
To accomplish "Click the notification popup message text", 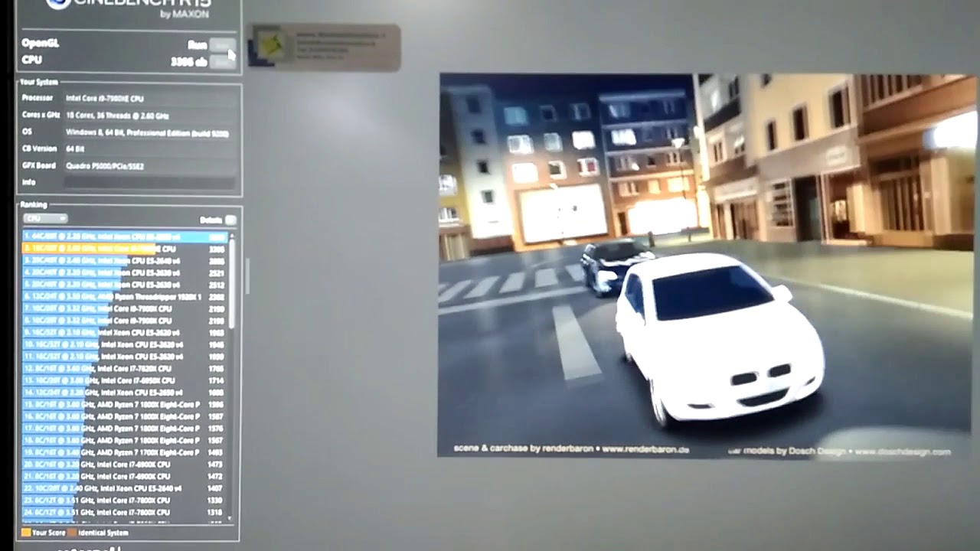I will point(340,45).
